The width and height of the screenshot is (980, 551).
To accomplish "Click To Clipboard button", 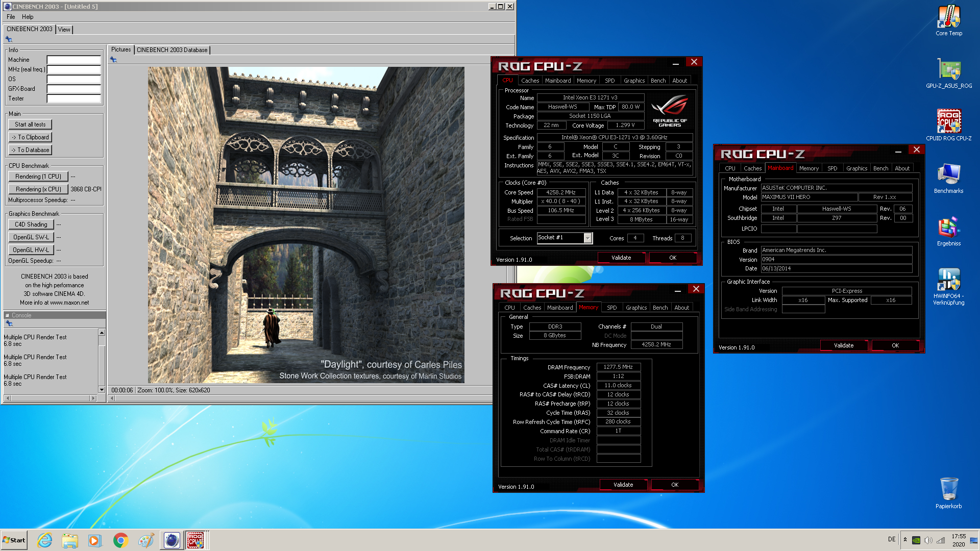I will (x=30, y=137).
